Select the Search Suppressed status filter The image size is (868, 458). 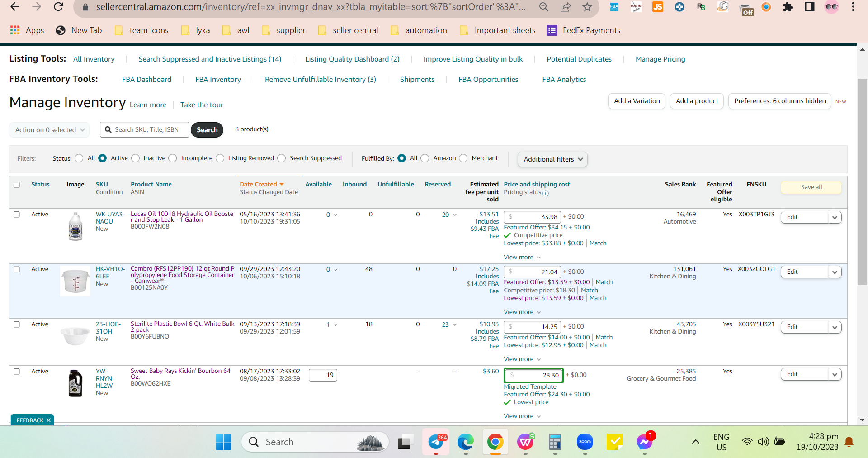pos(282,158)
